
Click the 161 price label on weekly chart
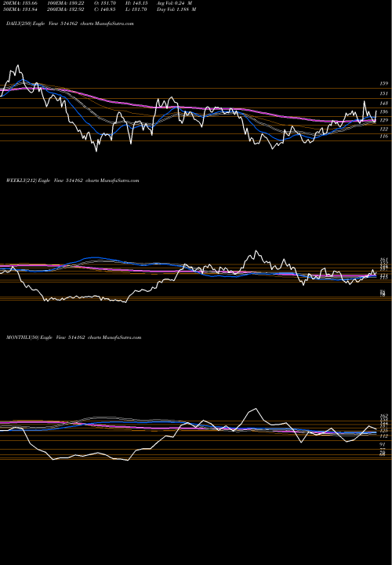pos(384,260)
